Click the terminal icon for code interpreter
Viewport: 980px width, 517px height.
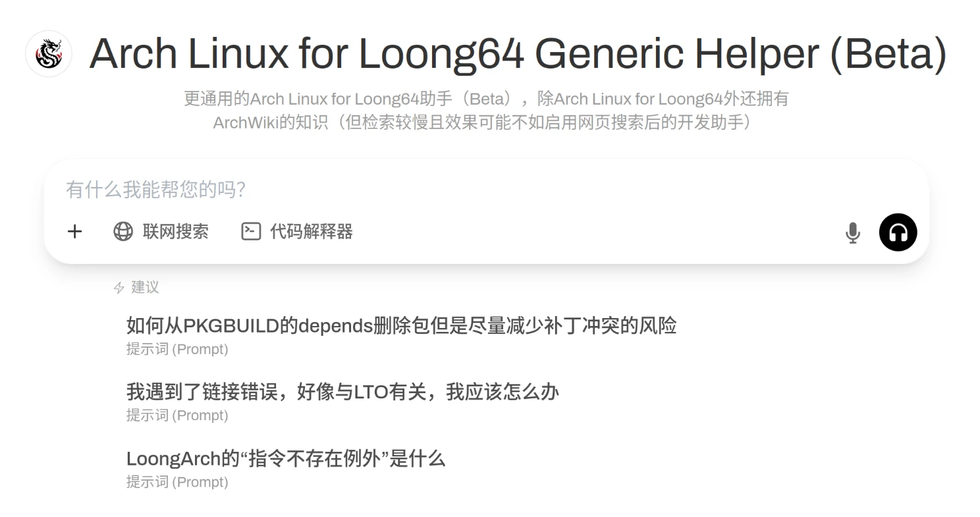251,231
